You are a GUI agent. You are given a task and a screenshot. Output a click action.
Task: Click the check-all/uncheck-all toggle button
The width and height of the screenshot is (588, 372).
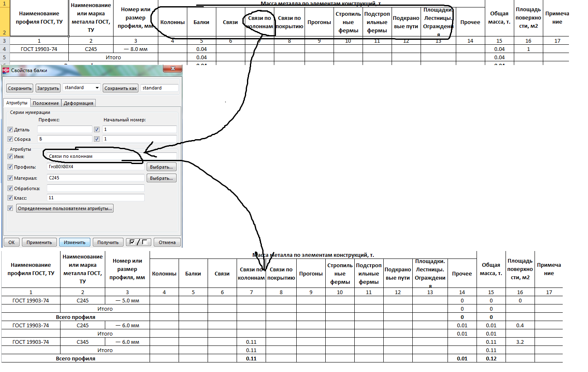138,242
